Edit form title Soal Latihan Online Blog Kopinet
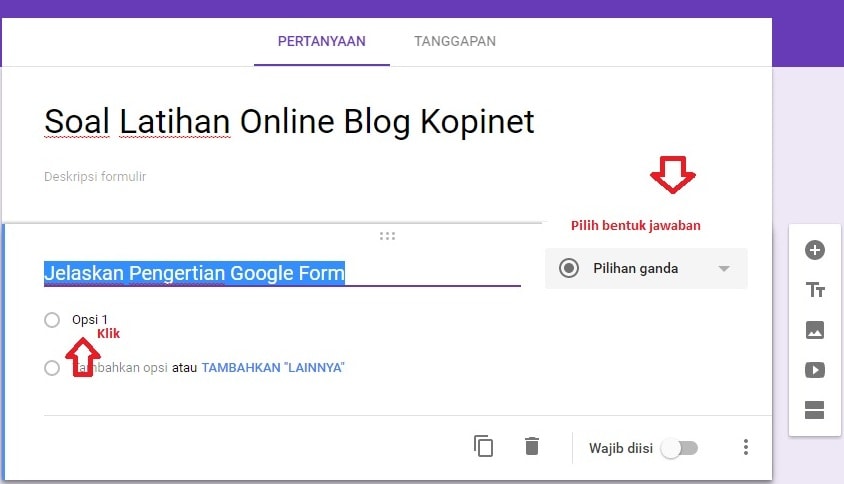The width and height of the screenshot is (844, 484). pos(289,122)
